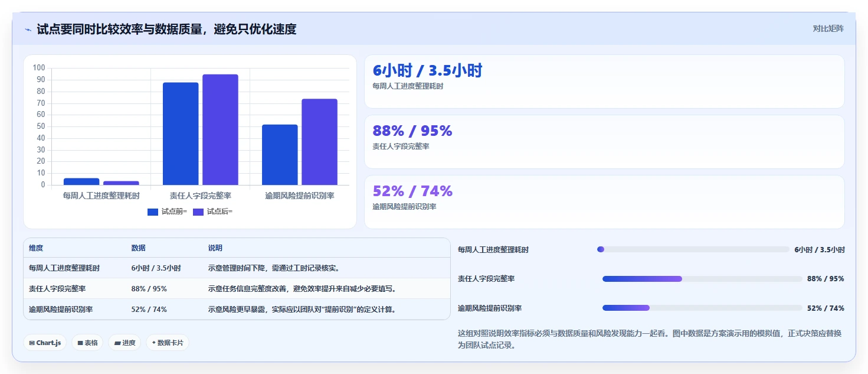
Task: Click the lightning icon beside the header title
Action: point(28,30)
